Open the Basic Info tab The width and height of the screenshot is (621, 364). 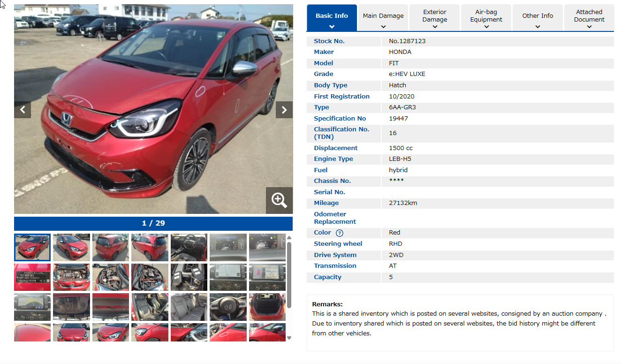tap(332, 18)
